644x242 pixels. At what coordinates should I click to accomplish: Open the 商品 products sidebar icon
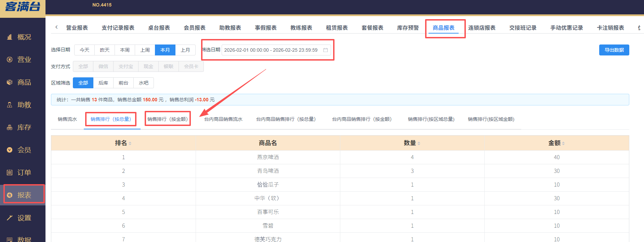[10, 82]
